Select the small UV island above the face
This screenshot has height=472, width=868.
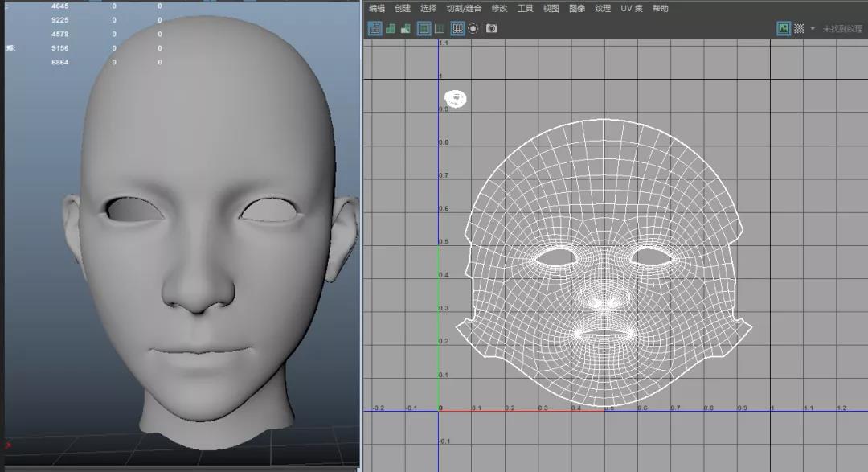click(x=457, y=99)
